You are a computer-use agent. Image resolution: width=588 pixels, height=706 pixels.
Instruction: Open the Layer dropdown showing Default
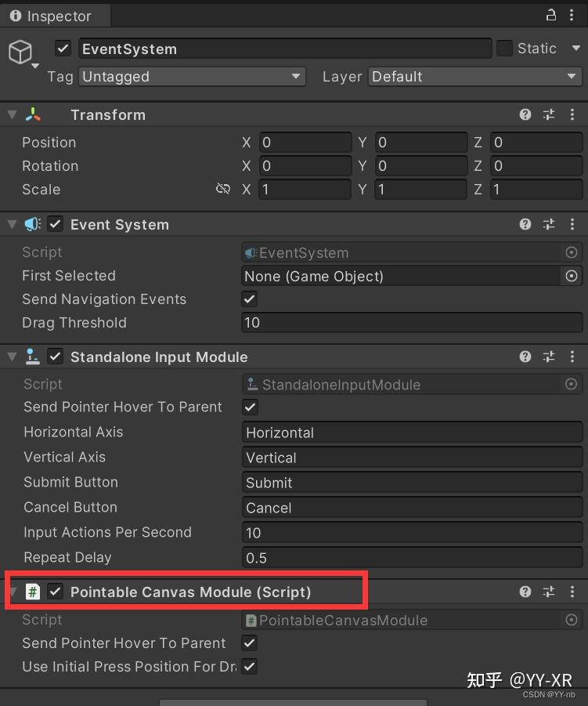(474, 77)
